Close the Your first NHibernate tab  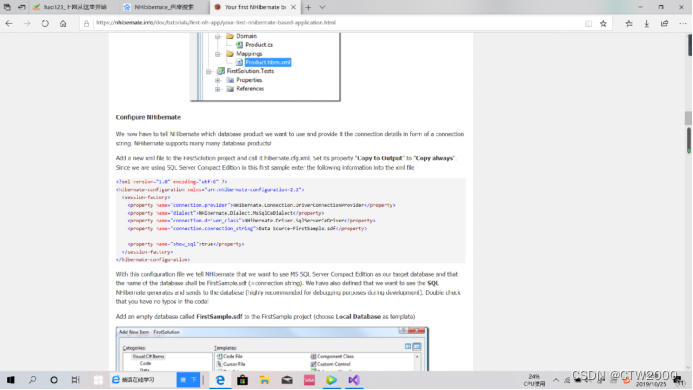click(x=293, y=7)
